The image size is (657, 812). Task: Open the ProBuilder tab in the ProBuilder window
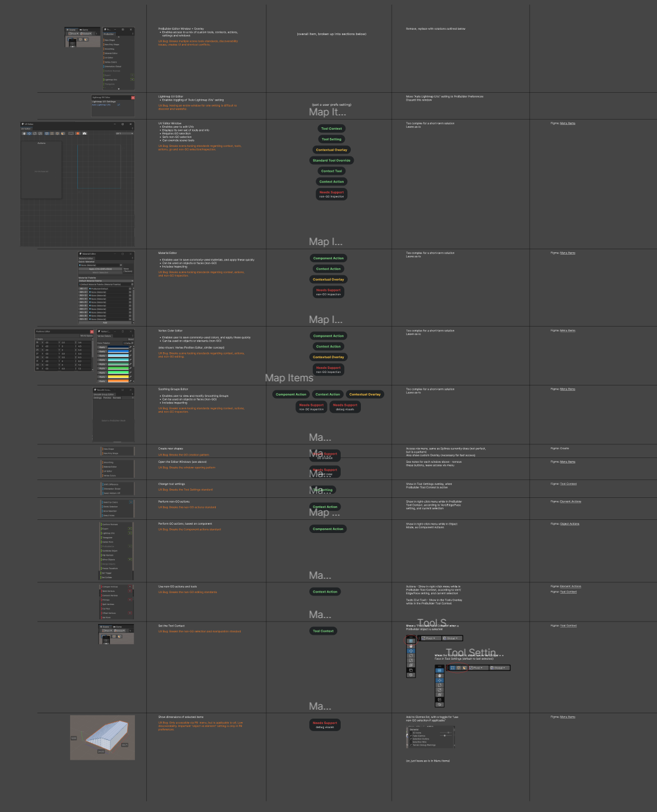(109, 34)
